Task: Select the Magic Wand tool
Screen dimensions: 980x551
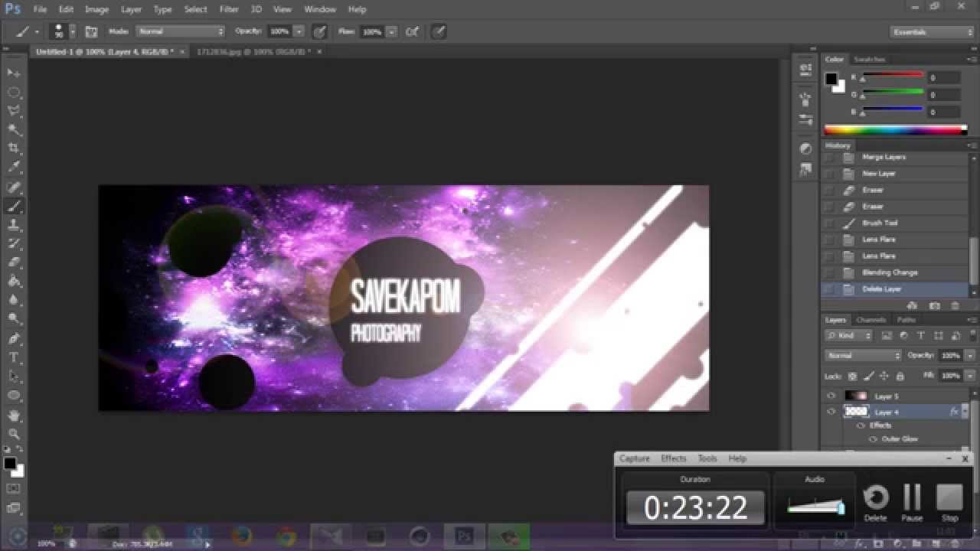Action: pyautogui.click(x=14, y=130)
